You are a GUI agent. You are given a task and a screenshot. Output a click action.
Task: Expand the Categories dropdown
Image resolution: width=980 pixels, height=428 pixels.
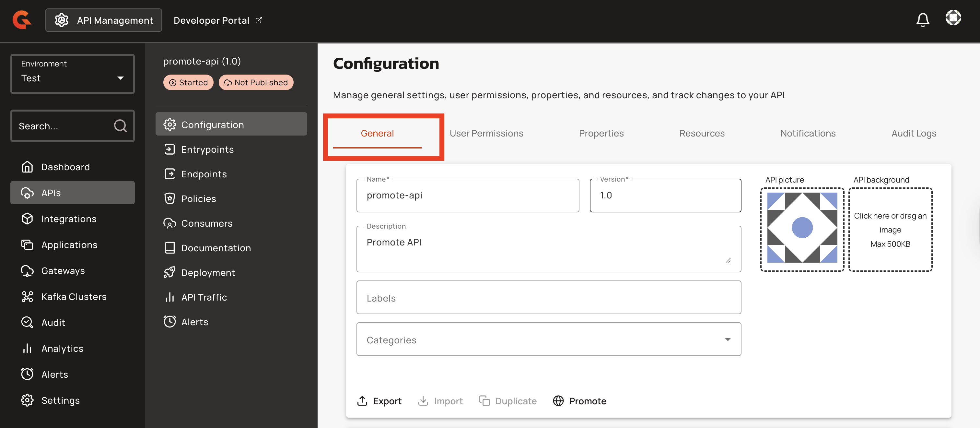click(x=548, y=340)
